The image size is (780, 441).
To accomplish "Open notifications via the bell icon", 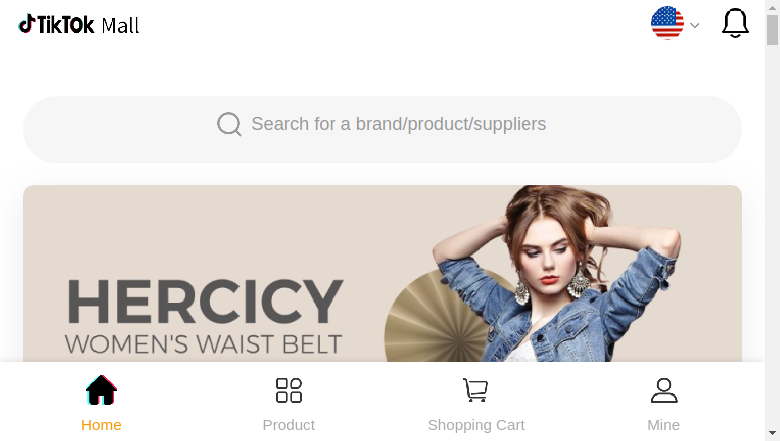I will (x=735, y=23).
